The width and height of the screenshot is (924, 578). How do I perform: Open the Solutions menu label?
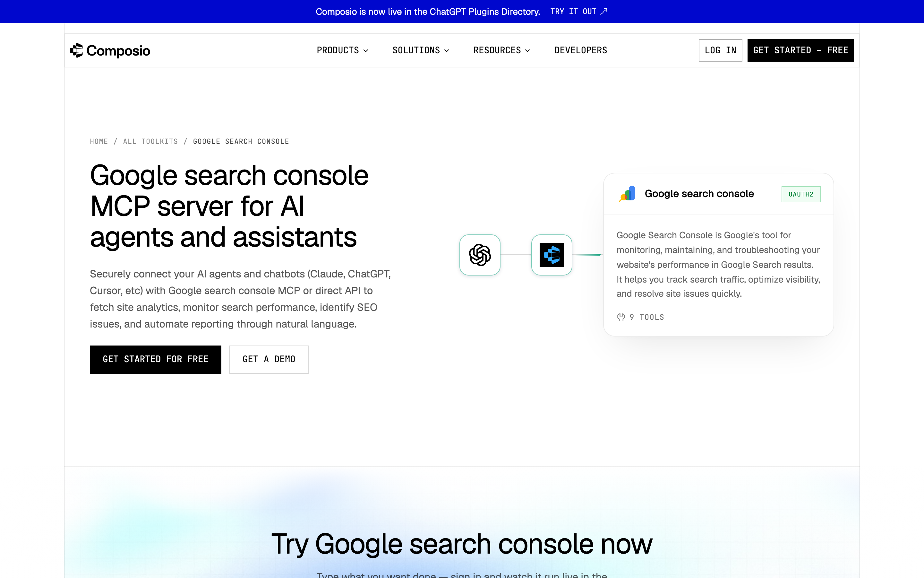click(416, 50)
